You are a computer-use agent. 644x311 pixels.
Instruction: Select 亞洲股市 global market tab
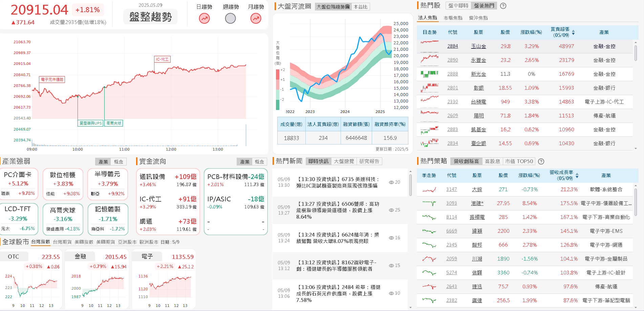click(x=127, y=242)
